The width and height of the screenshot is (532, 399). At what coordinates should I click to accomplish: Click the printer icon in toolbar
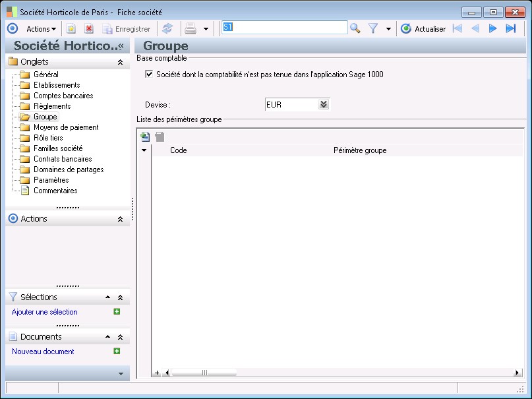tap(191, 28)
